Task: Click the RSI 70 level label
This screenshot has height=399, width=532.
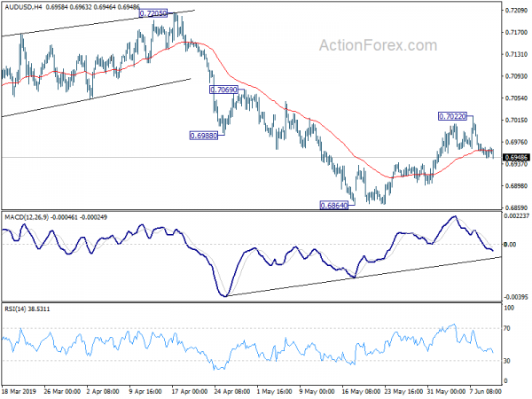Action: tap(507, 328)
